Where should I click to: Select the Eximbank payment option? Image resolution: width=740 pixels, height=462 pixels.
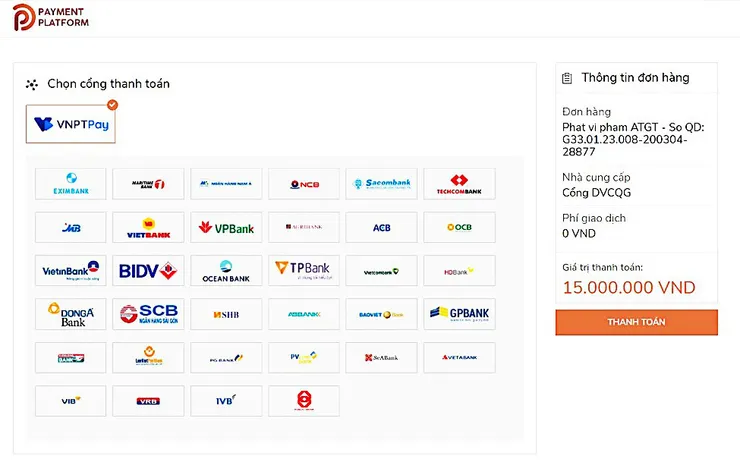coord(70,184)
